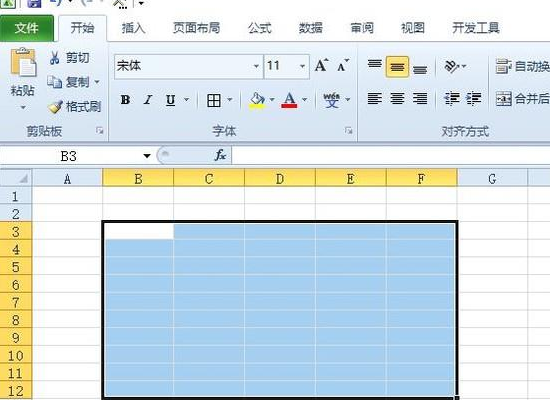Open the font size 11 dropdown
Screen dimensions: 550x400
pyautogui.click(x=302, y=66)
